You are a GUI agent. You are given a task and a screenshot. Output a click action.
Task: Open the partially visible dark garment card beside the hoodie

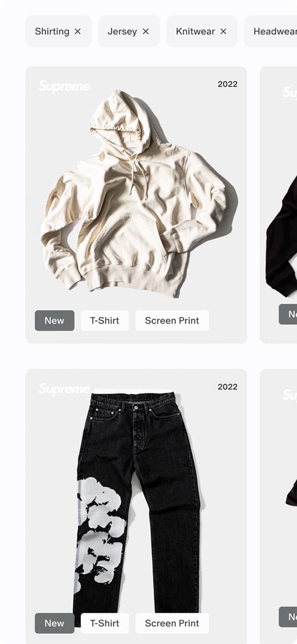pyautogui.click(x=279, y=204)
